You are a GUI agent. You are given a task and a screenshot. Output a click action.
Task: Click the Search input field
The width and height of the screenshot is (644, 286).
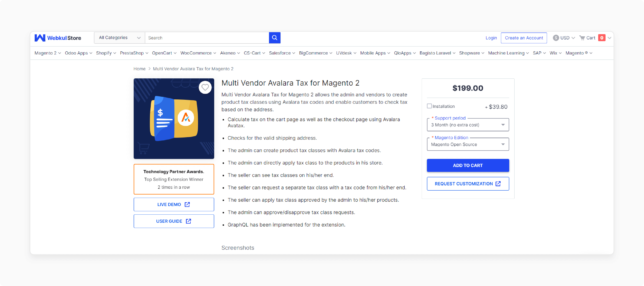[x=207, y=38]
